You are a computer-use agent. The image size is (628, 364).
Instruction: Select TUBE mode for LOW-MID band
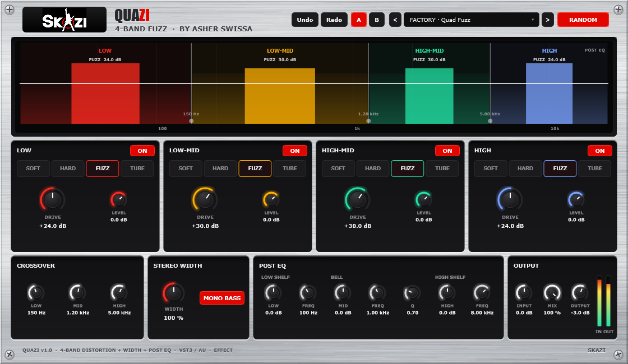(289, 169)
